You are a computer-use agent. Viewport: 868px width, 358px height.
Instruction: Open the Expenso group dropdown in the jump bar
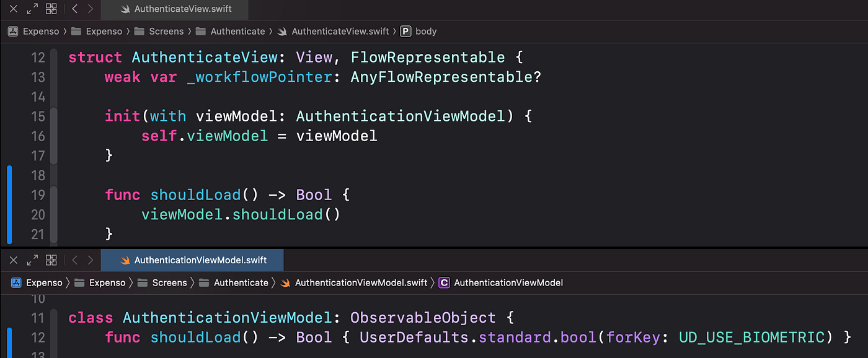tap(104, 31)
